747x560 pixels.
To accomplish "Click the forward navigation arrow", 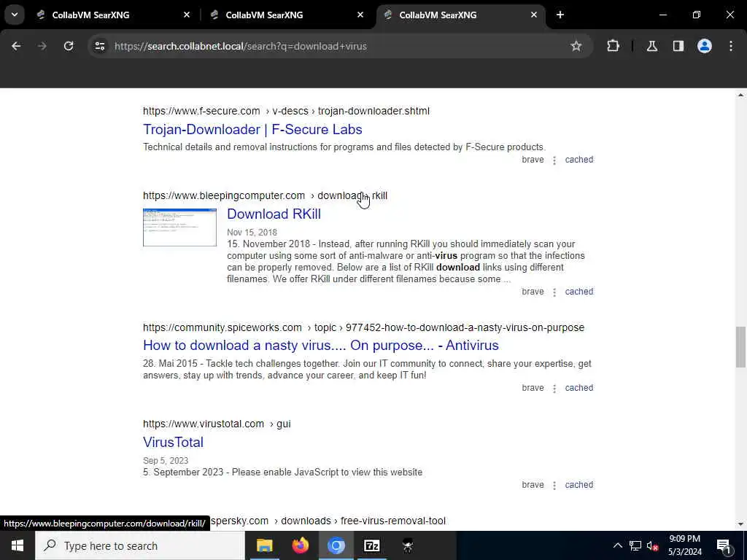I will click(x=42, y=46).
